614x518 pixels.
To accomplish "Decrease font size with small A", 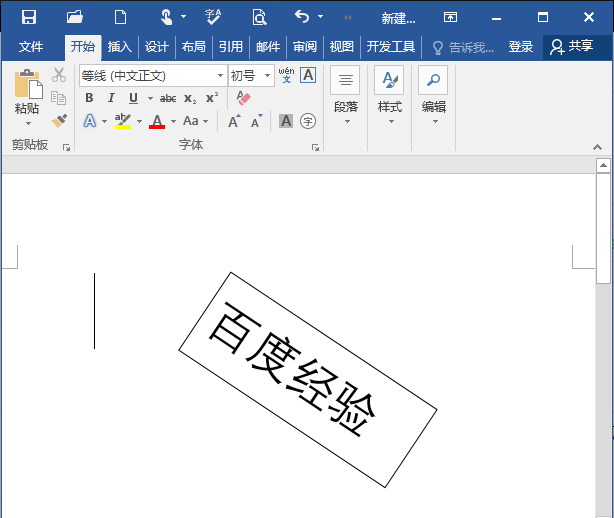I will tap(256, 121).
